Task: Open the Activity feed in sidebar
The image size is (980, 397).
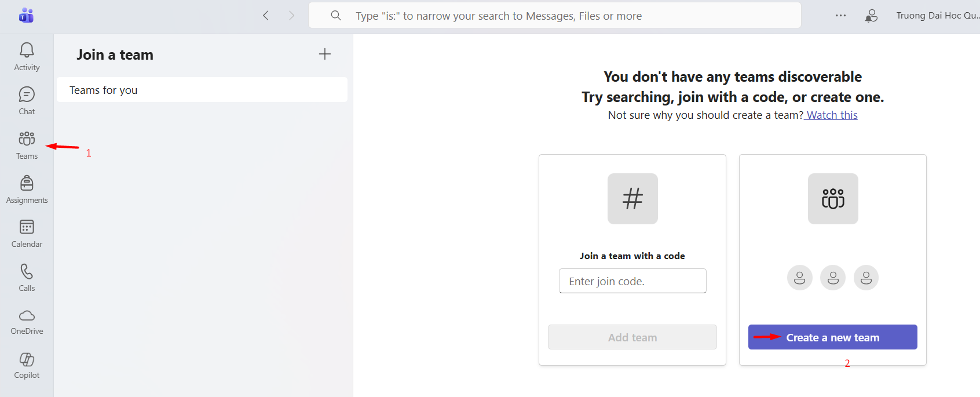Action: 27,57
